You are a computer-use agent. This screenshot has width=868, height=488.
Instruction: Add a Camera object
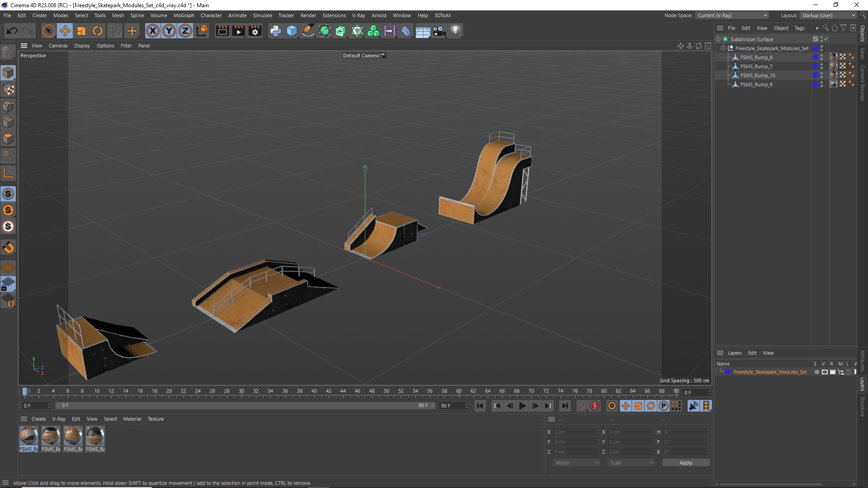coord(439,31)
